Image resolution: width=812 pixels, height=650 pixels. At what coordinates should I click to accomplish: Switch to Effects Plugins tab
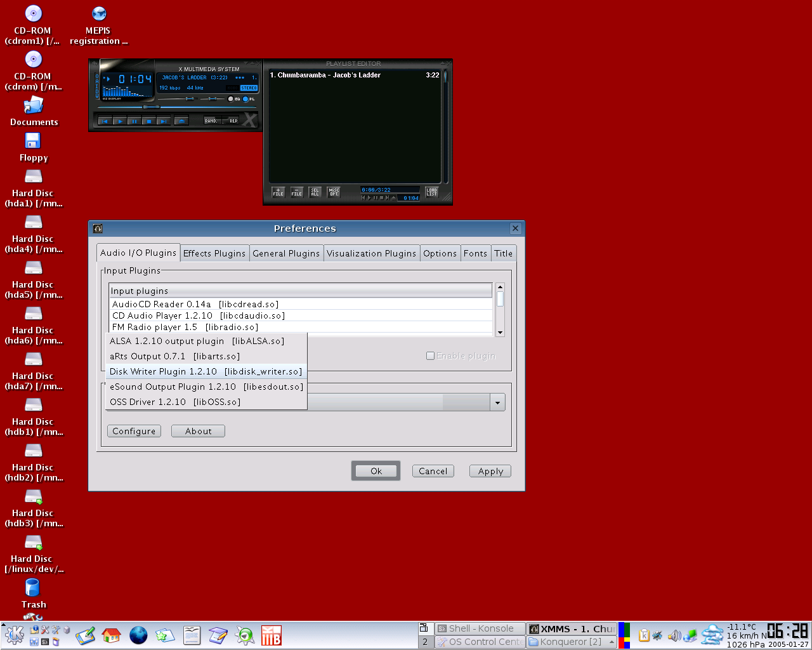tap(214, 253)
